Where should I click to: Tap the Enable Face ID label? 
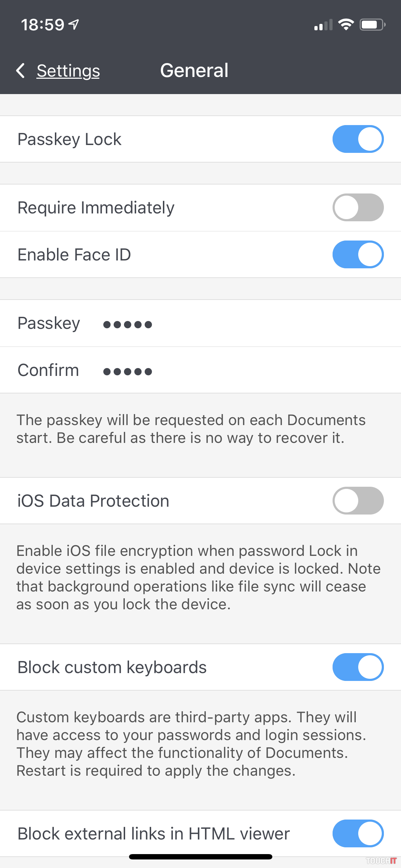point(74,254)
